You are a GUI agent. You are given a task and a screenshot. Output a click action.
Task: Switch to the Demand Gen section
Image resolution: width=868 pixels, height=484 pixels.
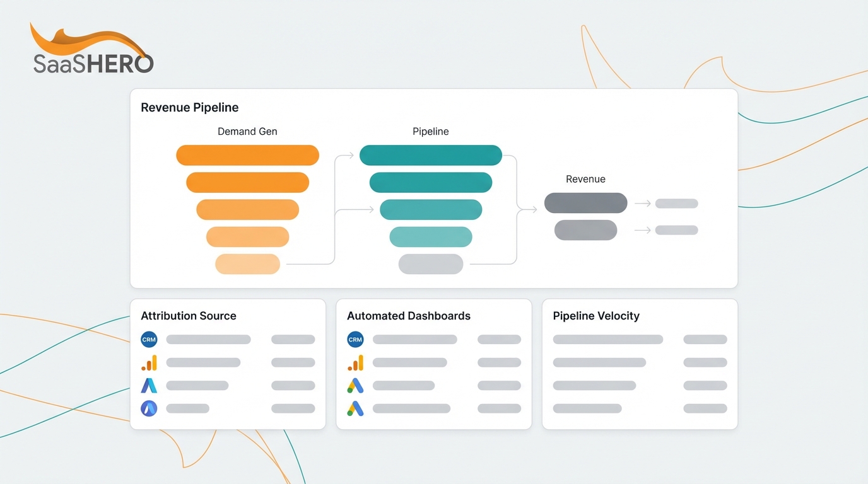point(247,131)
